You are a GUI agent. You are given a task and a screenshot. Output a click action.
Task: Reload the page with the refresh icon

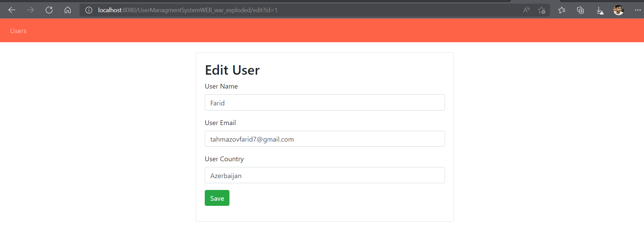click(49, 10)
